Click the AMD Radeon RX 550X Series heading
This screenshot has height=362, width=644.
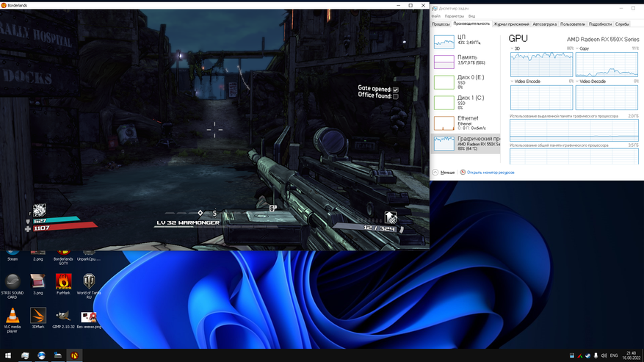[603, 40]
